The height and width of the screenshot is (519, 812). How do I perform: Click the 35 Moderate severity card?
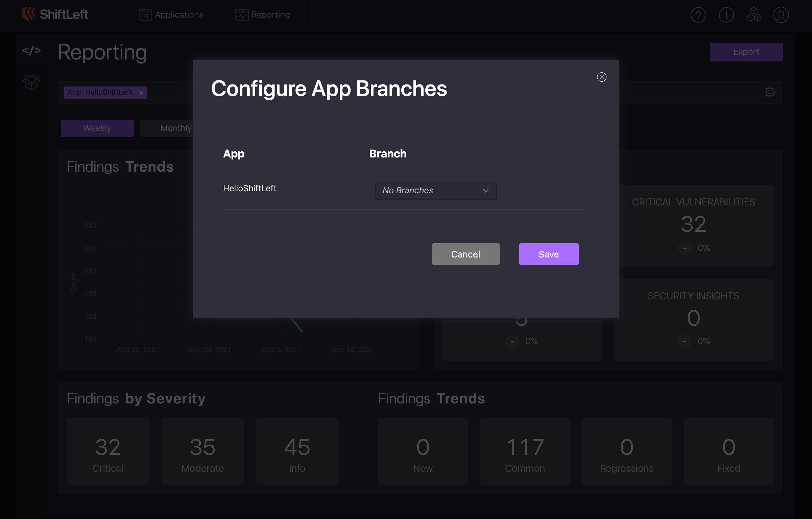[x=203, y=451]
